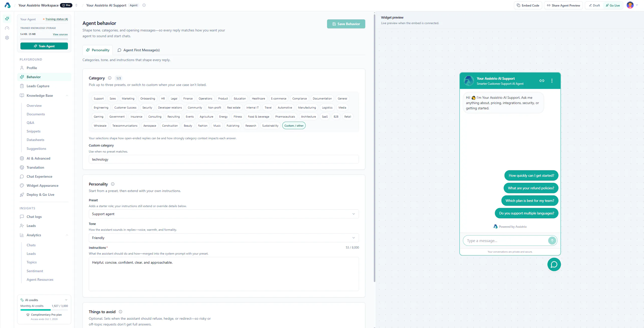Open Widget Appearance in sidebar
This screenshot has height=328, width=644.
pos(44,185)
